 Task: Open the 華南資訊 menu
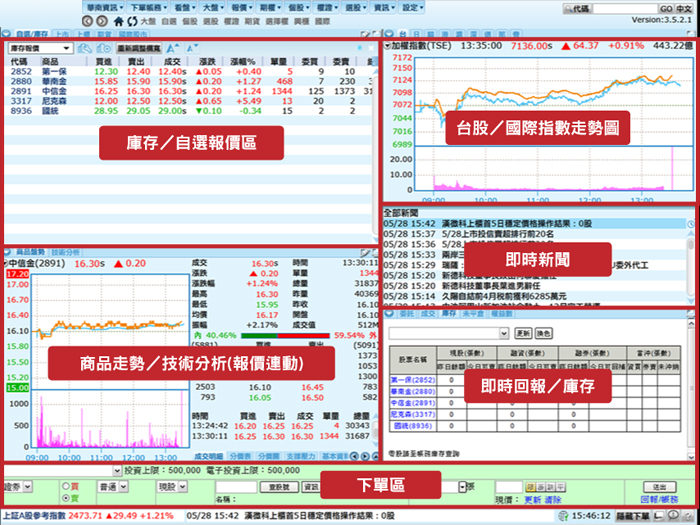coord(104,8)
